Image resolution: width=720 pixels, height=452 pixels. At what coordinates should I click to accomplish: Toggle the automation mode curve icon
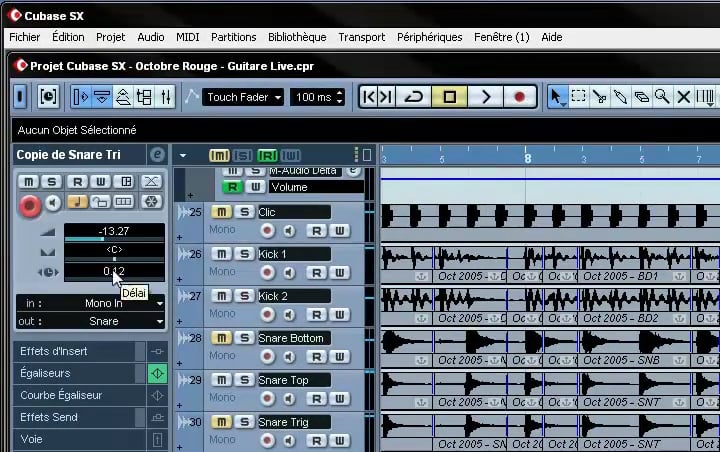pos(192,96)
